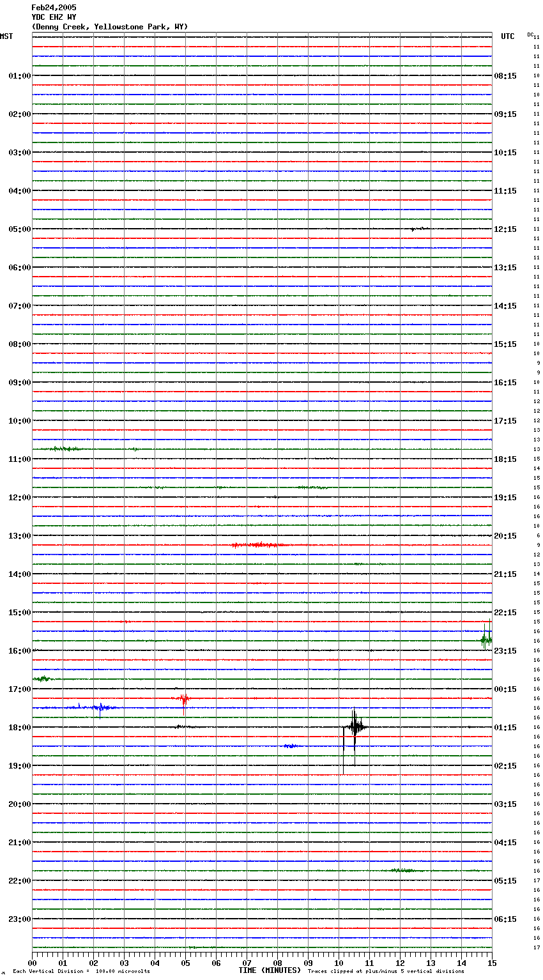This screenshot has width=543, height=980.
Task: Click the 'UTC' time zone label
Action: click(508, 36)
